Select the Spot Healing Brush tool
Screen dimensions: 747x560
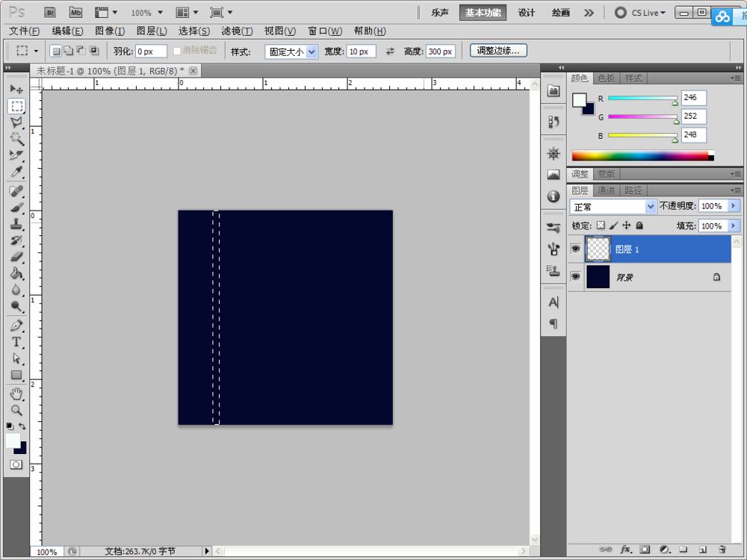(16, 191)
